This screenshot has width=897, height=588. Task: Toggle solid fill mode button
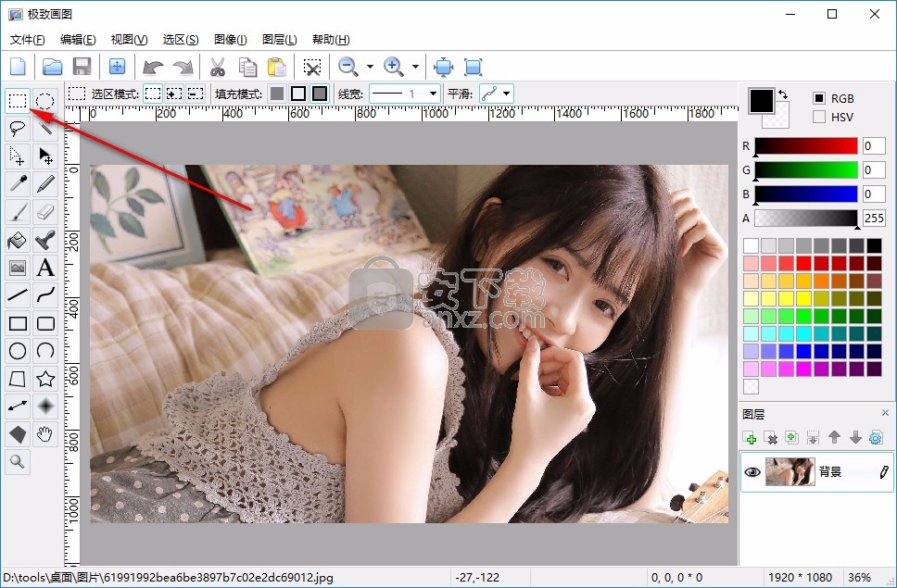point(277,94)
